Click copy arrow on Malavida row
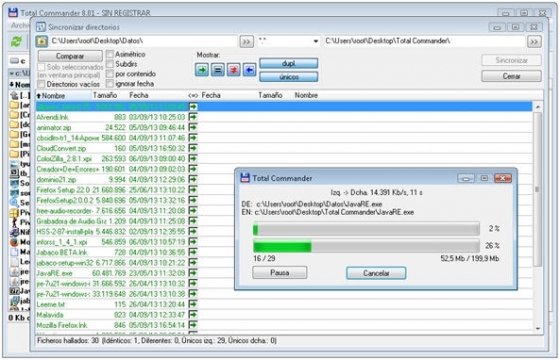Image resolution: width=560 pixels, height=360 pixels. point(193,315)
